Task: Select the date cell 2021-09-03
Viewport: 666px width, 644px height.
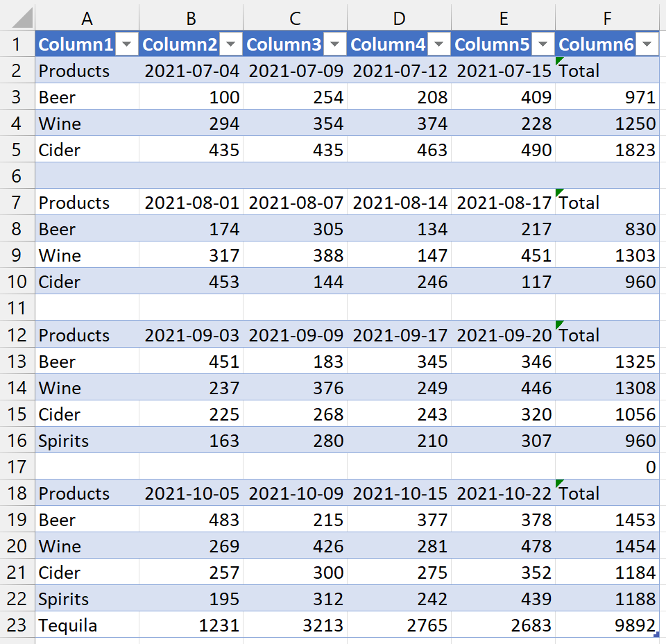Action: (191, 334)
